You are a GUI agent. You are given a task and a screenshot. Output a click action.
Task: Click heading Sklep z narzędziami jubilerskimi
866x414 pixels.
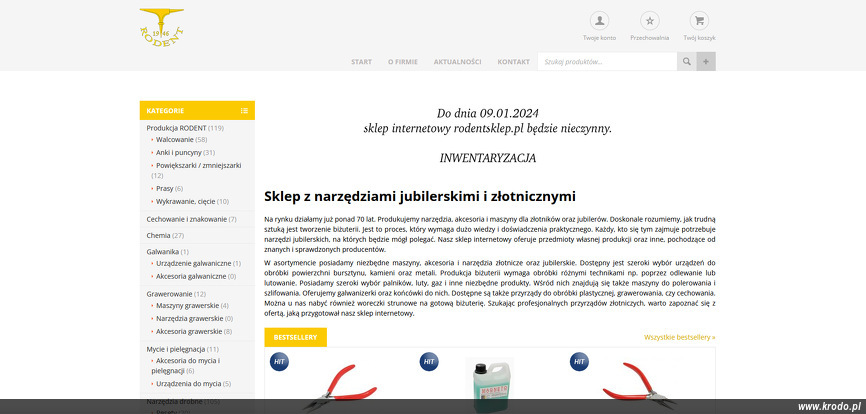pyautogui.click(x=420, y=196)
